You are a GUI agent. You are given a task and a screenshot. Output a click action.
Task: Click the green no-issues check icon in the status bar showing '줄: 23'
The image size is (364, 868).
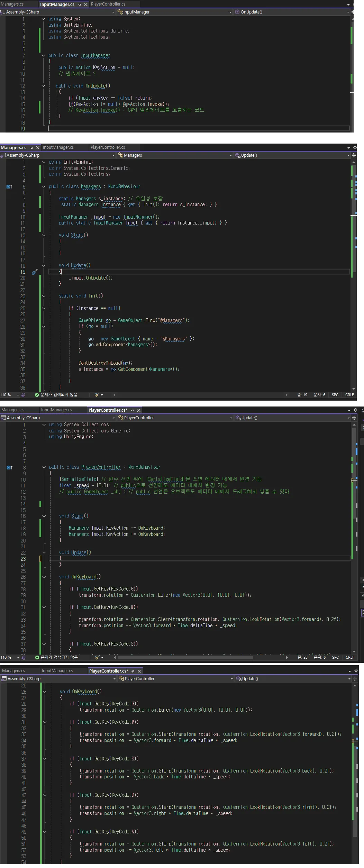pos(37,657)
